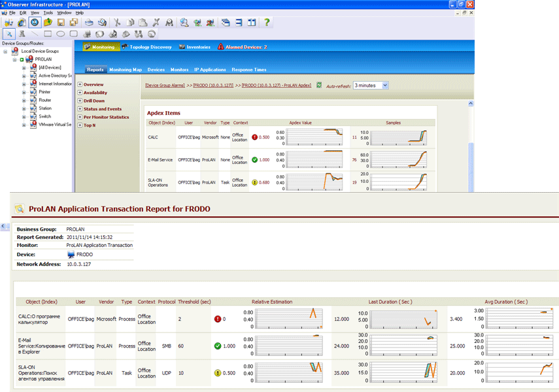The height and width of the screenshot is (392, 559).
Task: Click the binoculars Find icon in toolbar
Action: 169,22
